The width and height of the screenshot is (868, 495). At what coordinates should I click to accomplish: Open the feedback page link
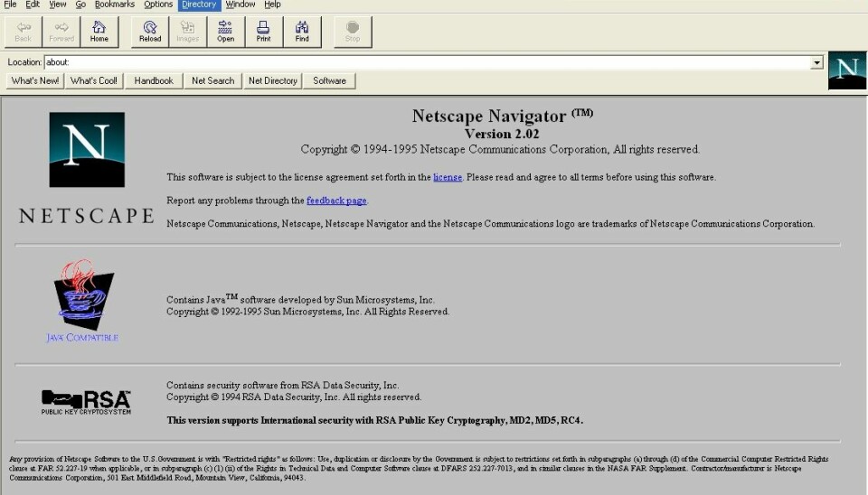(x=336, y=201)
